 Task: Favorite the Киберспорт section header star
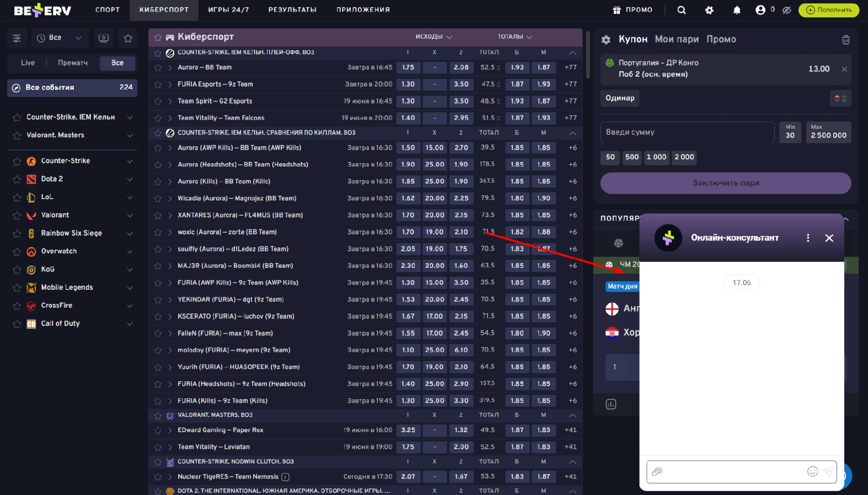click(x=158, y=38)
